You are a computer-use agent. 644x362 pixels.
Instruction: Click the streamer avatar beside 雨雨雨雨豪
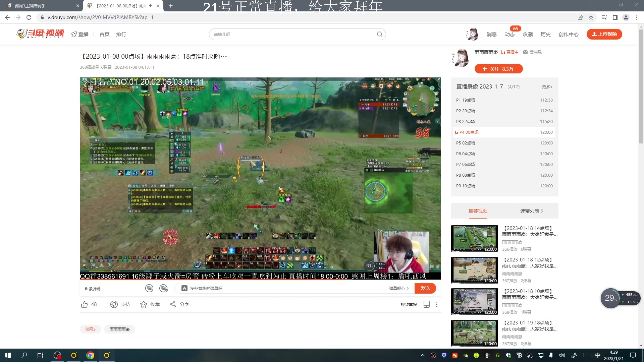tap(461, 58)
